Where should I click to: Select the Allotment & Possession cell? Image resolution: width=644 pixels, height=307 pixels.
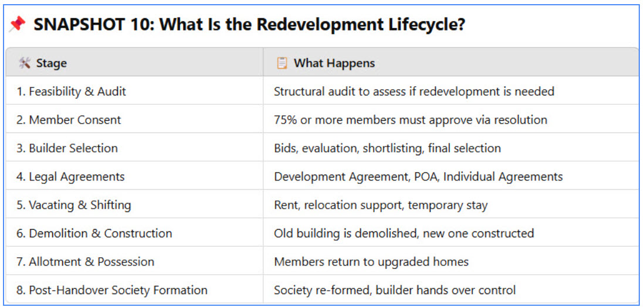[134, 261]
